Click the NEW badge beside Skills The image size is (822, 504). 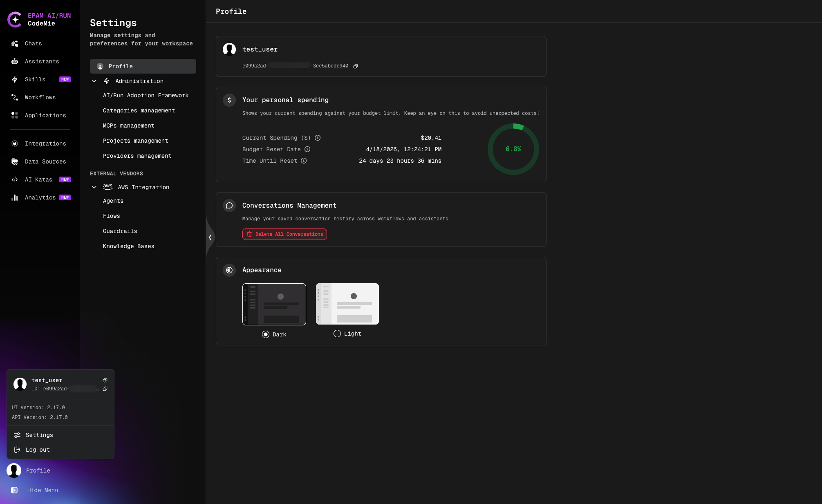tap(65, 79)
